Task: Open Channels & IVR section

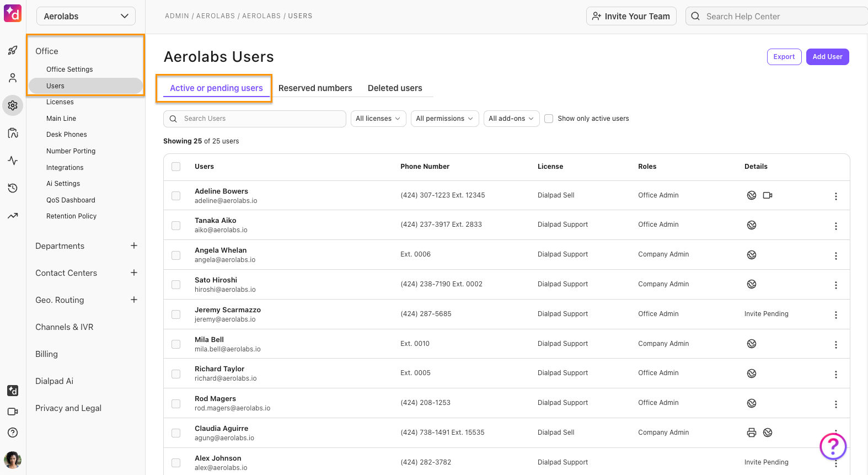Action: pyautogui.click(x=65, y=327)
